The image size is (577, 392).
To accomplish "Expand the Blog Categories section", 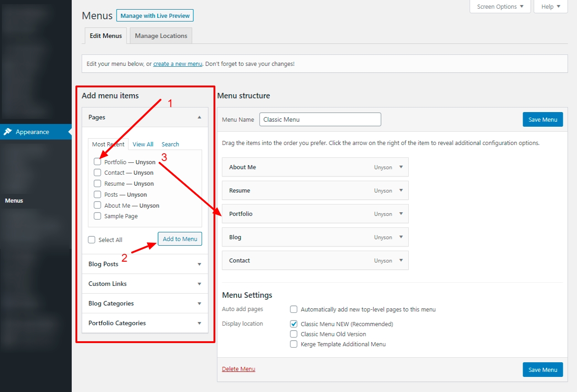I will (x=199, y=304).
